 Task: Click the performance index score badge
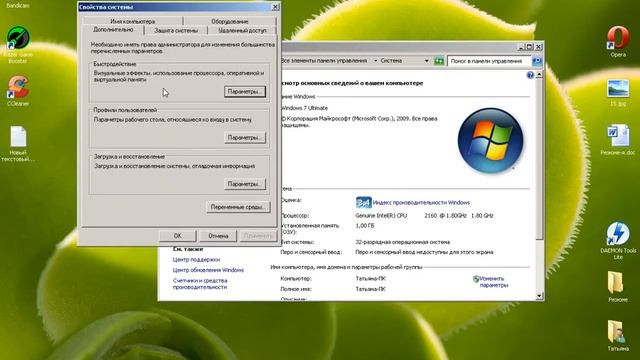coord(363,202)
